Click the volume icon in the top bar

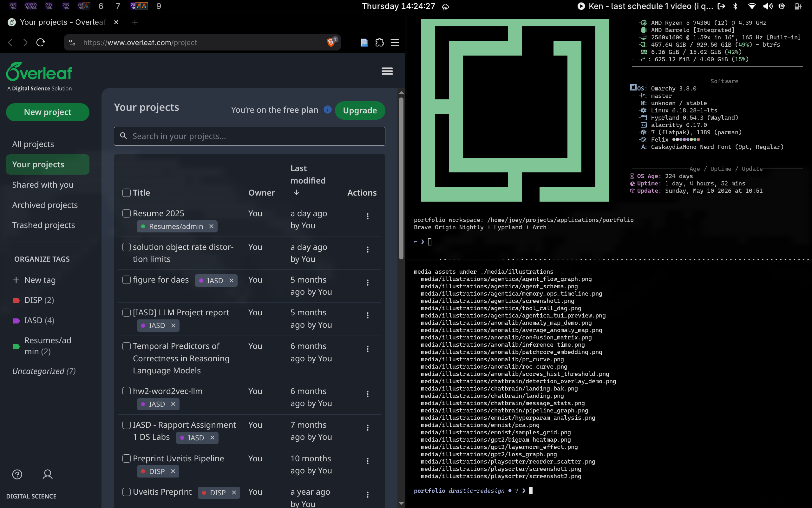point(768,6)
